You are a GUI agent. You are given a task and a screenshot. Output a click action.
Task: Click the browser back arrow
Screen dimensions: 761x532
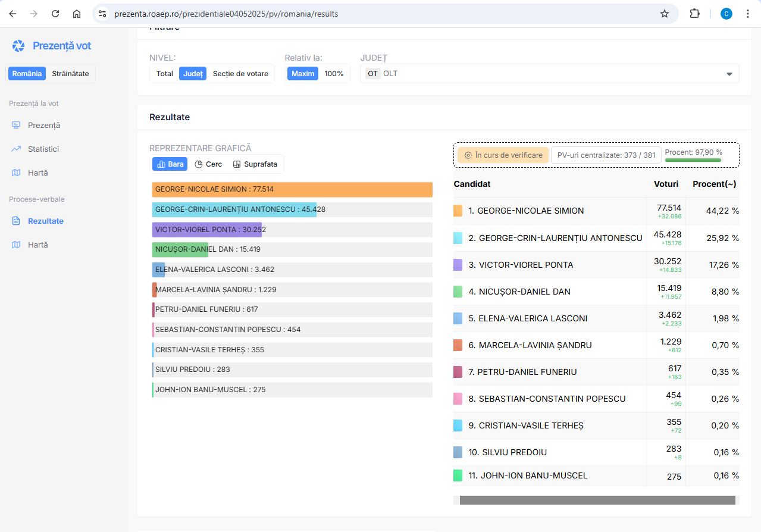(x=13, y=14)
